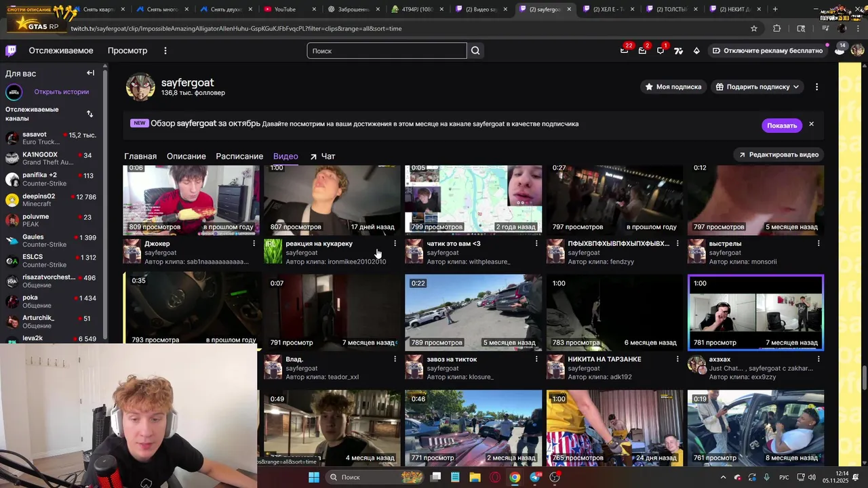Screen dimensions: 868x488
Task: Open Просмотр in top navigation
Action: tap(127, 51)
